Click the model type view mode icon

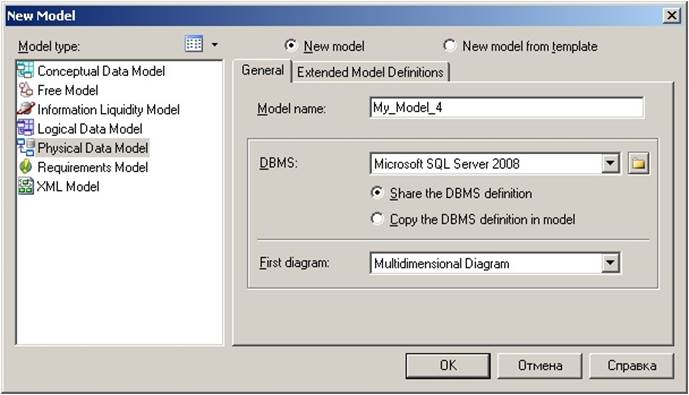point(194,43)
